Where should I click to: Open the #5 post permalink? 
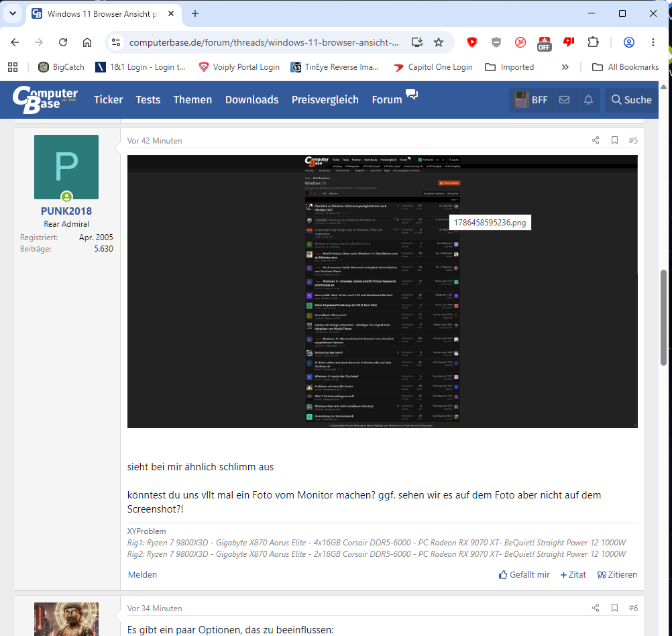(633, 140)
